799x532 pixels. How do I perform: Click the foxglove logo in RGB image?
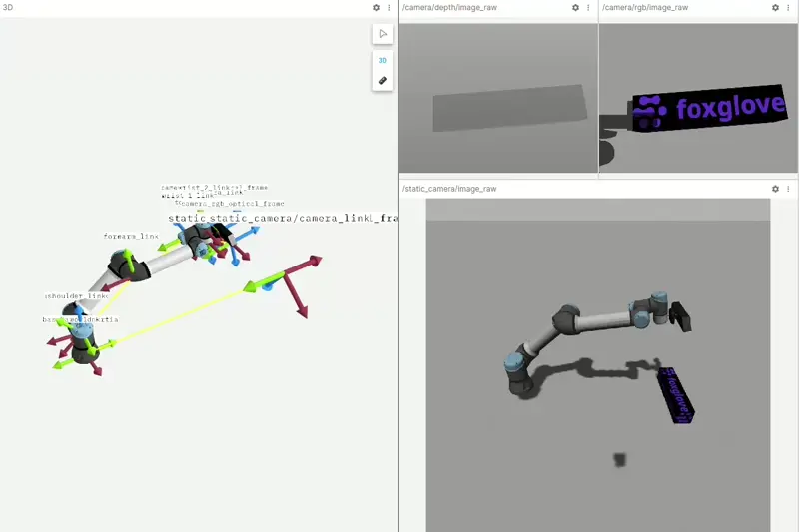(715, 109)
